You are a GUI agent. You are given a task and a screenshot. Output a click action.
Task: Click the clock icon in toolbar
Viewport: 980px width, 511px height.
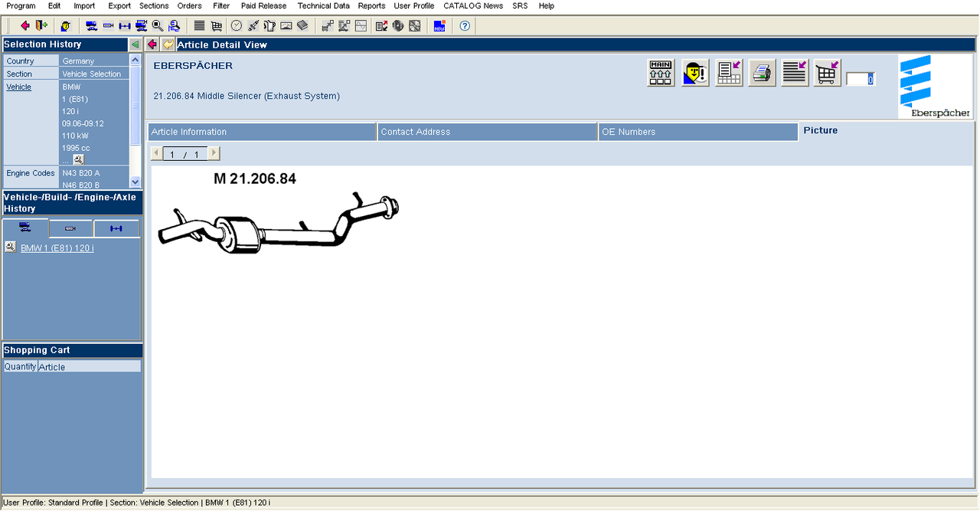coord(237,25)
